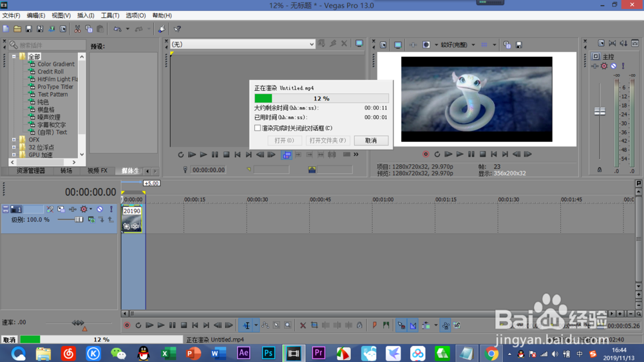Open the 工具(T) menu
644x362 pixels.
pyautogui.click(x=110, y=15)
